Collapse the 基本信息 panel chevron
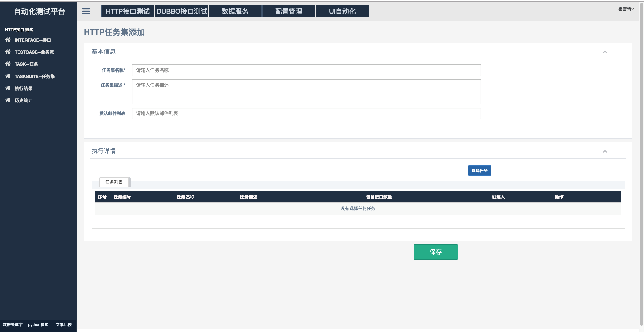Image resolution: width=644 pixels, height=332 pixels. click(x=605, y=52)
